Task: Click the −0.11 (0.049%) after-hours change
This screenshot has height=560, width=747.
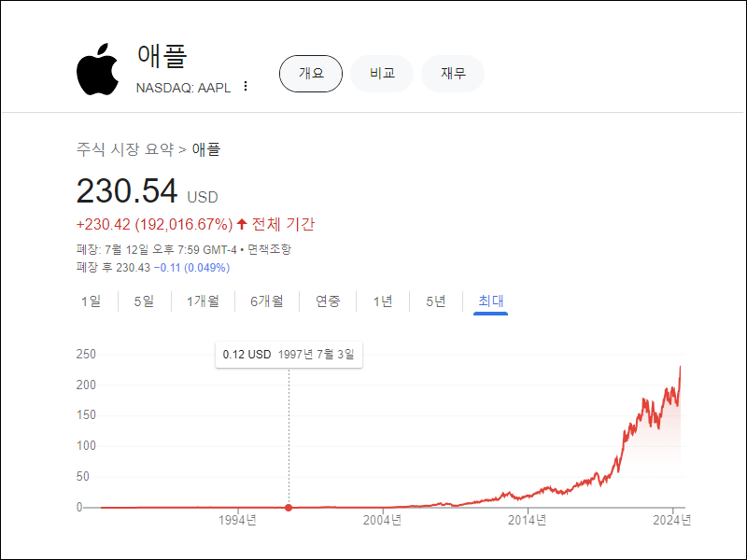Action: pos(191,268)
